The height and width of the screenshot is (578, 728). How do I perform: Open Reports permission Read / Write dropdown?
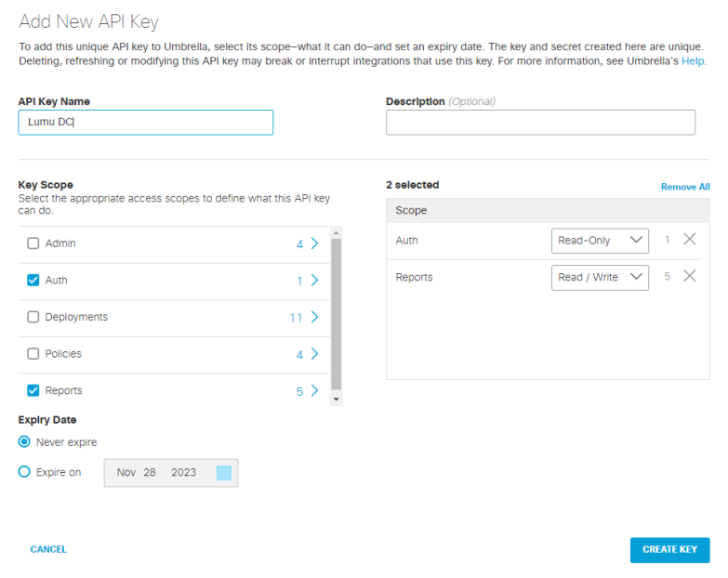[x=600, y=277]
